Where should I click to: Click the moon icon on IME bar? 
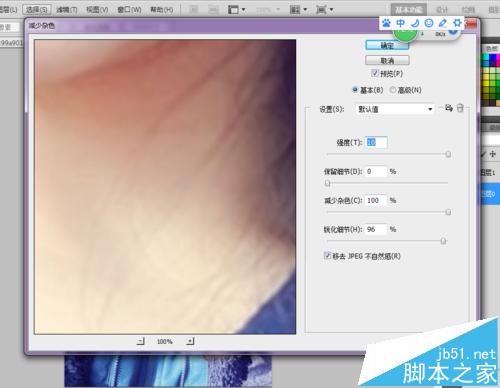pos(415,23)
